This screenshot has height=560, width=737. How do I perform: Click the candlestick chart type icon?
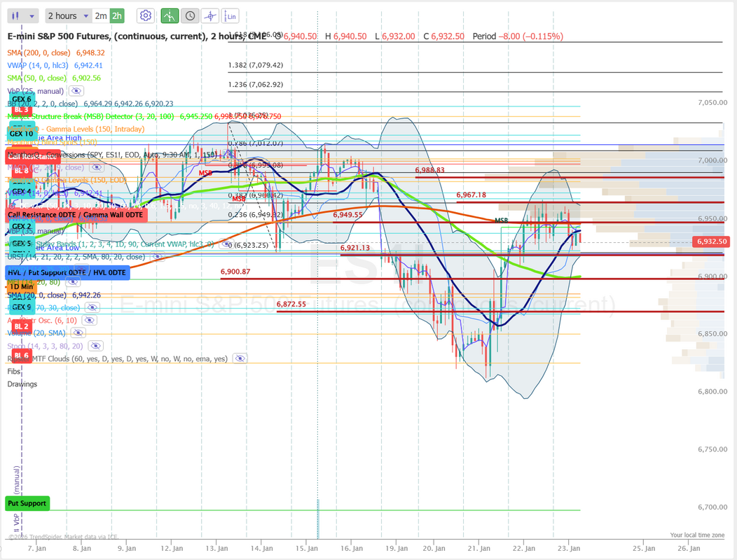pos(17,15)
